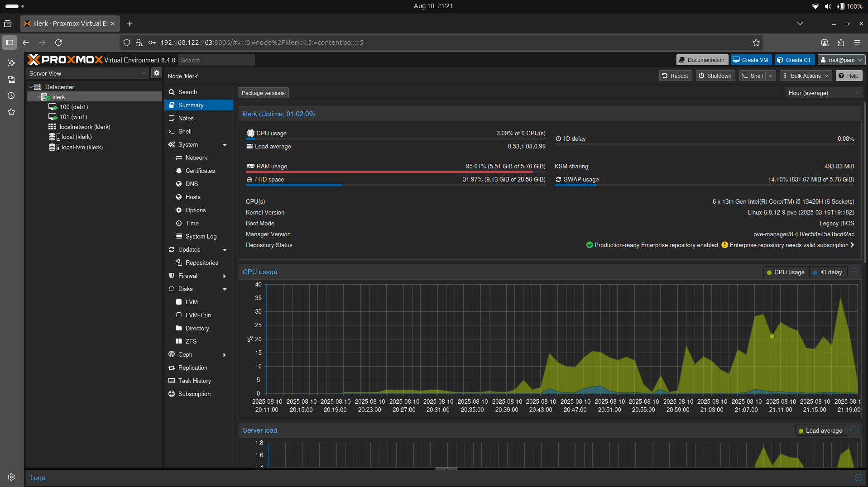Open the browser hamburger menu icon
Image resolution: width=868 pixels, height=487 pixels.
coord(857,42)
